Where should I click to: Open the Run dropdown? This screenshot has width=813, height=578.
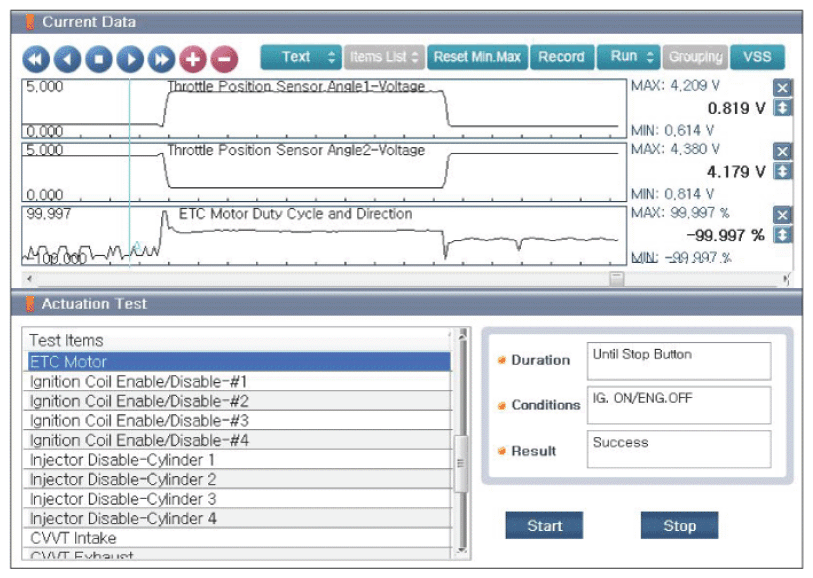(x=628, y=57)
